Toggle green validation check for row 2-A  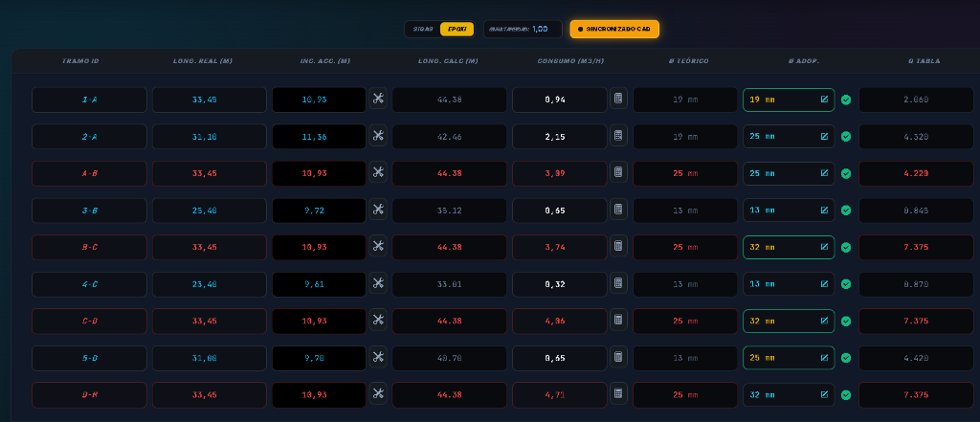point(846,136)
